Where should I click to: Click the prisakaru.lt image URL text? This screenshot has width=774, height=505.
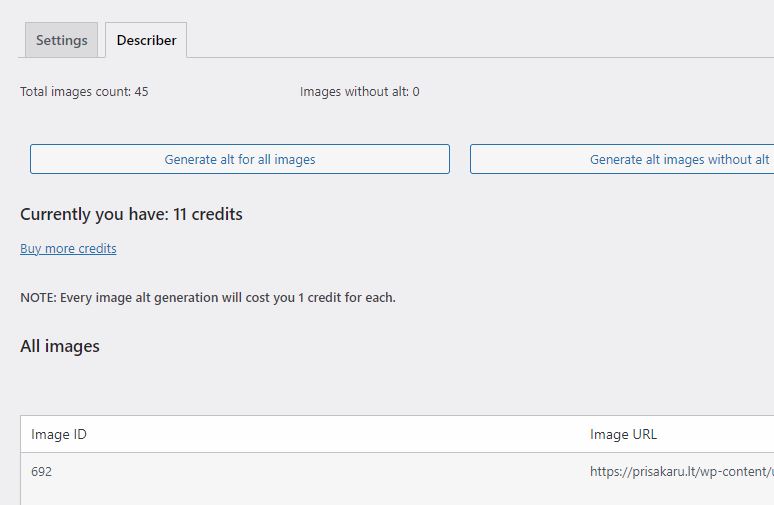pyautogui.click(x=682, y=471)
